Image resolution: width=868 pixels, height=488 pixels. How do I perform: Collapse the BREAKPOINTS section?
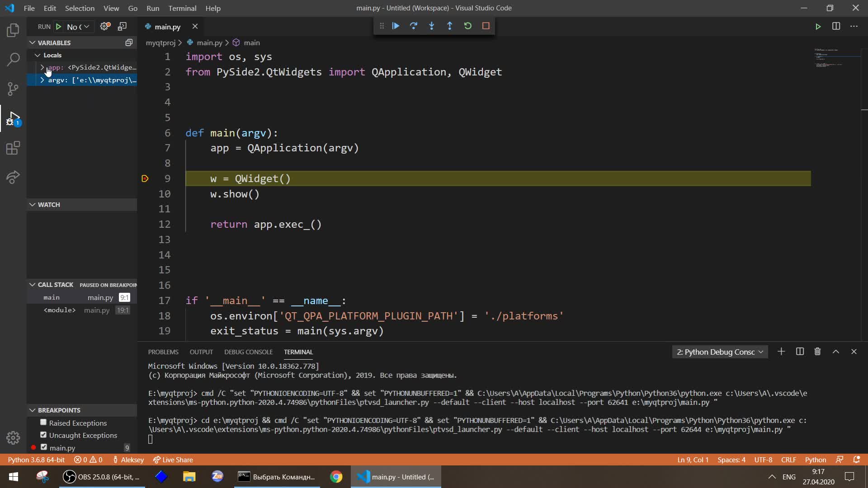tap(81, 410)
